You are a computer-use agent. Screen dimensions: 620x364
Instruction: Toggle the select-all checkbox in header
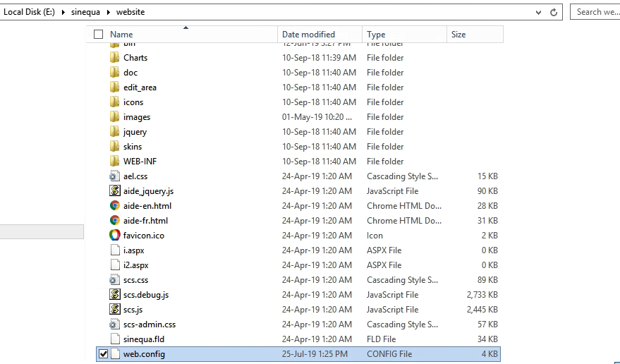(98, 35)
